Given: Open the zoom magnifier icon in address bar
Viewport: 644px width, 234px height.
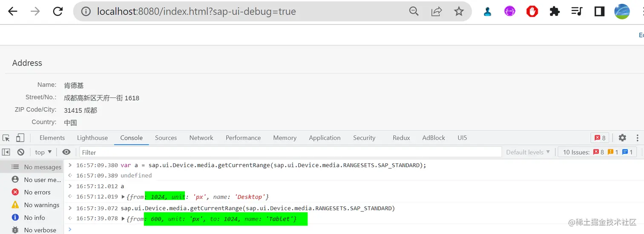Looking at the screenshot, I should (x=414, y=11).
